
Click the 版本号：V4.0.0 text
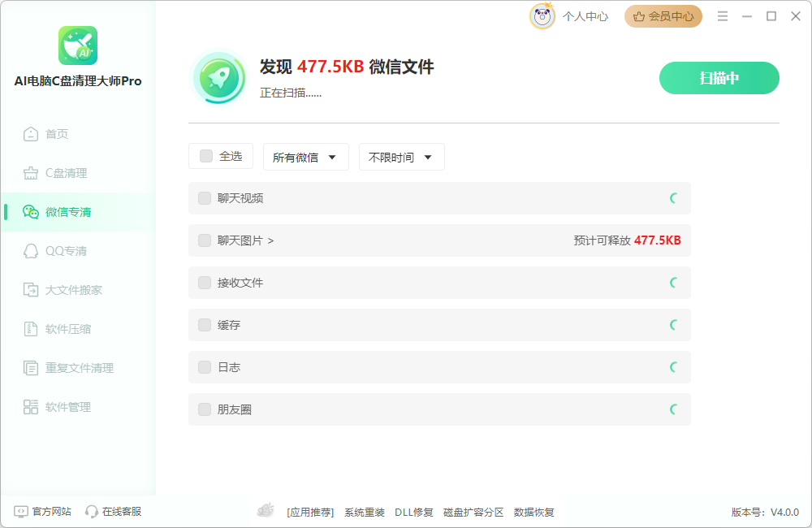(x=765, y=512)
